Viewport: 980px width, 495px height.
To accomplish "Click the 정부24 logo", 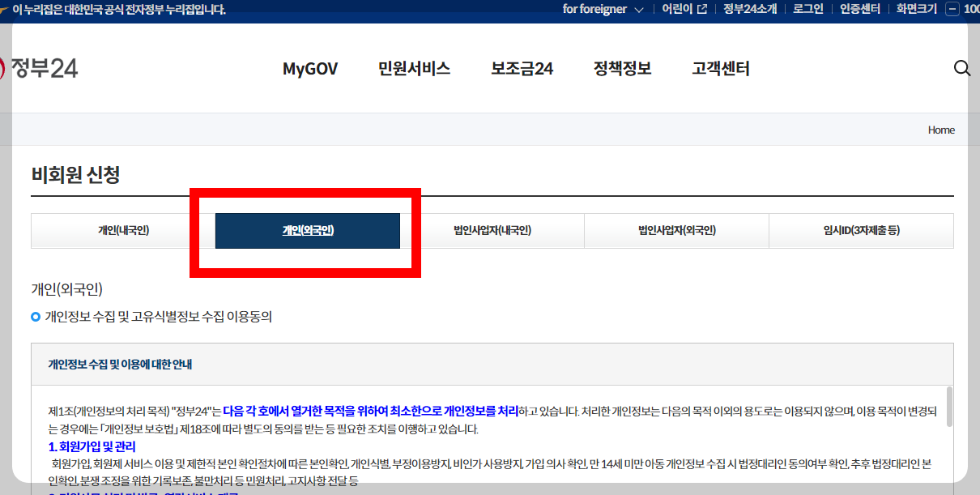I will [39, 69].
